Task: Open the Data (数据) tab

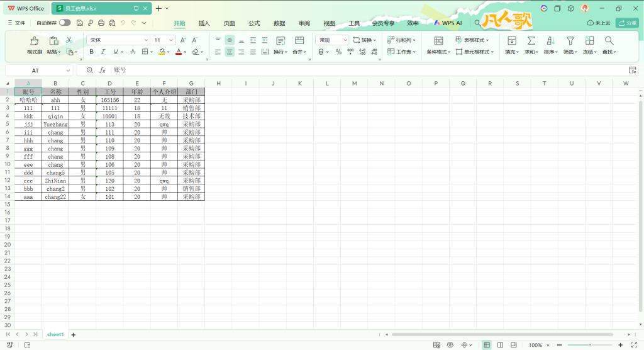Action: (x=279, y=23)
